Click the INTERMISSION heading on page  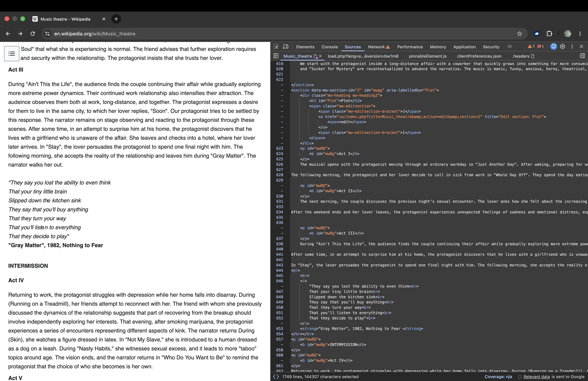point(28,266)
